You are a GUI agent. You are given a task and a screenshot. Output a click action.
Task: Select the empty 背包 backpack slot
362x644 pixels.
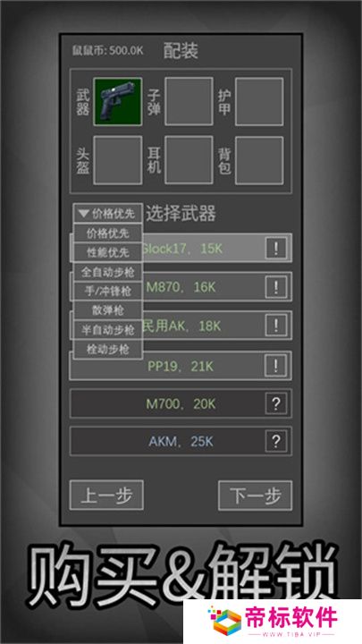point(259,160)
